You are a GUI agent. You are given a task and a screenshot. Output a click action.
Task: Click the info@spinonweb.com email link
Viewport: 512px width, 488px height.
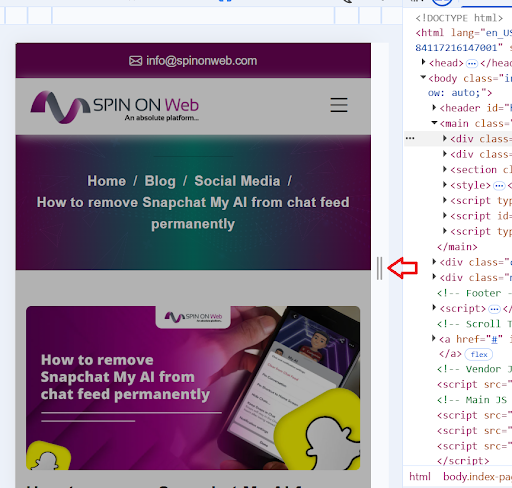(x=201, y=61)
